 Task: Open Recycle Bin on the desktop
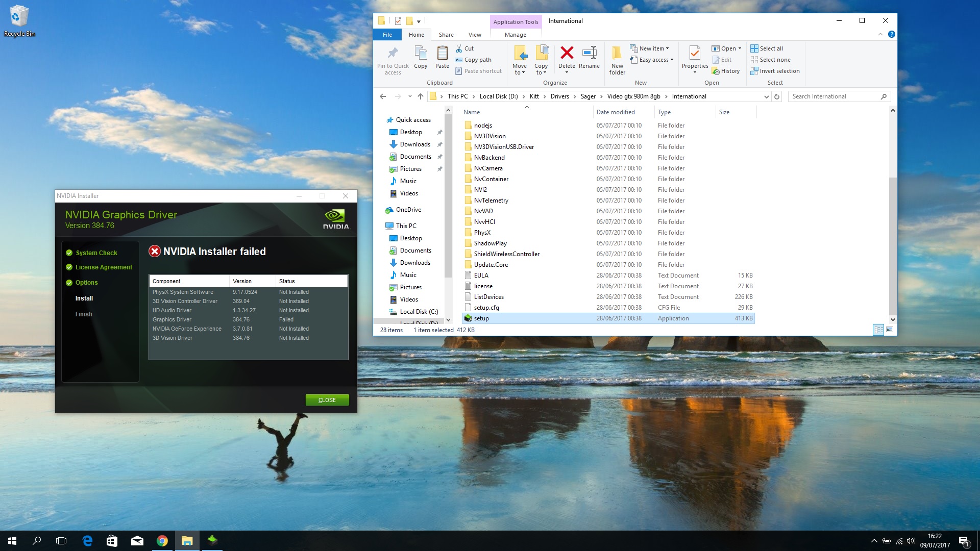click(x=19, y=21)
